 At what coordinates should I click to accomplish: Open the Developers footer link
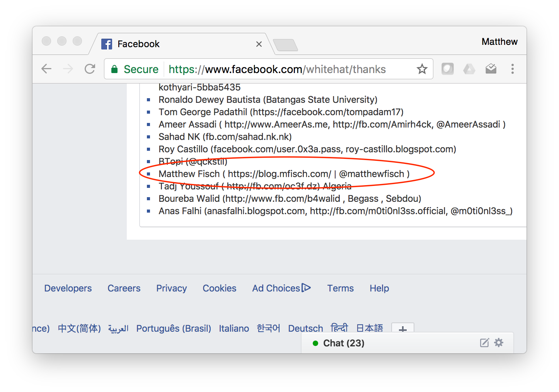point(68,288)
